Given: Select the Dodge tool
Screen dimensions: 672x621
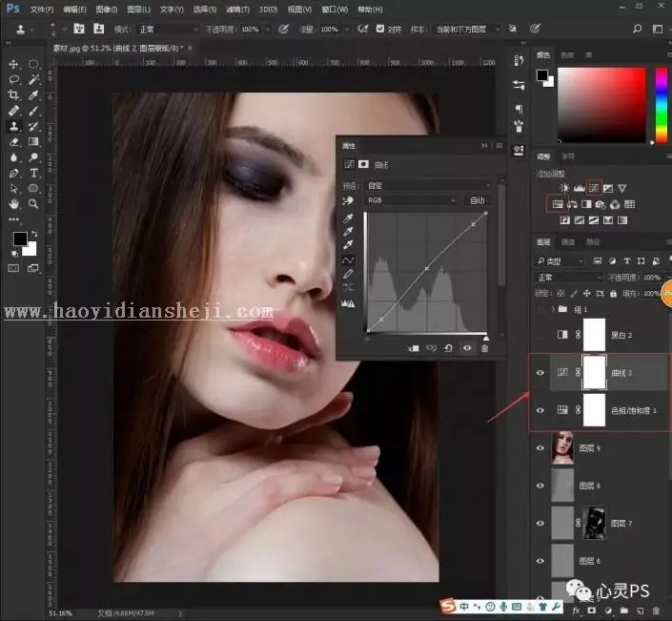Looking at the screenshot, I should tap(33, 157).
